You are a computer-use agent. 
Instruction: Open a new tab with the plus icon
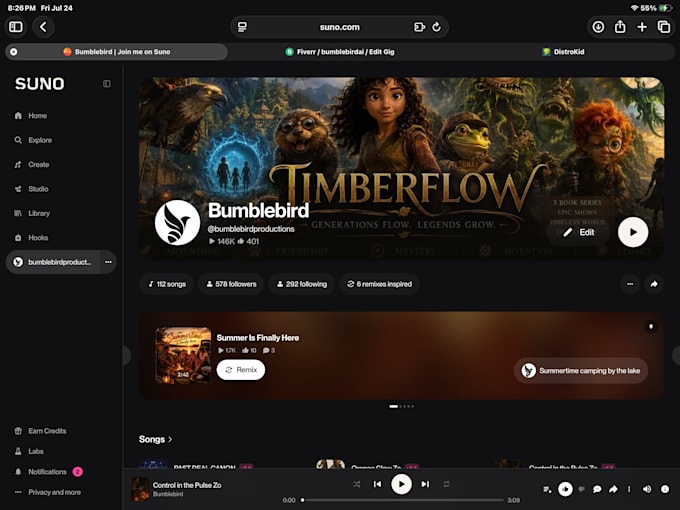[x=642, y=27]
